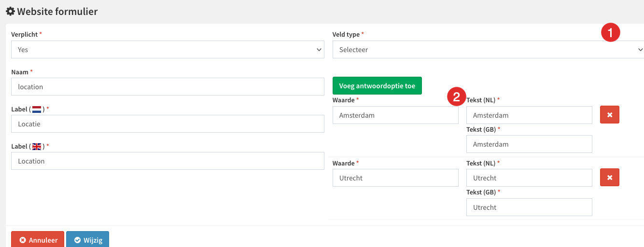The width and height of the screenshot is (644, 247).
Task: Click the Tekst (GB) field containing Utrecht
Action: [529, 207]
